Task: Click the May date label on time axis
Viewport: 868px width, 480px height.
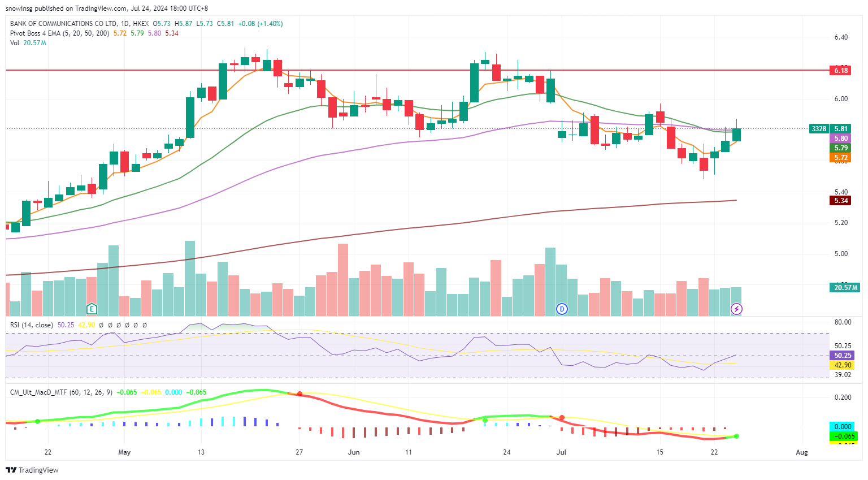Action: point(124,452)
